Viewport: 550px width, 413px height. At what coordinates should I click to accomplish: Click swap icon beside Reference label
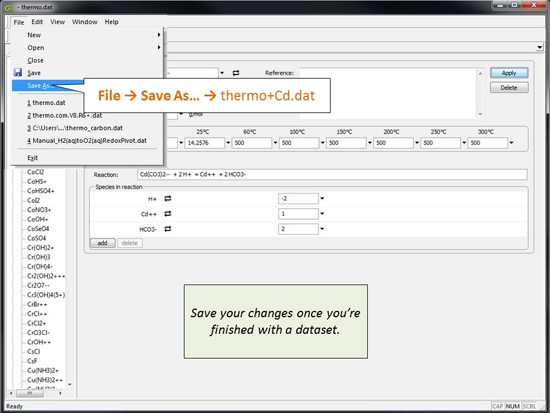(236, 73)
